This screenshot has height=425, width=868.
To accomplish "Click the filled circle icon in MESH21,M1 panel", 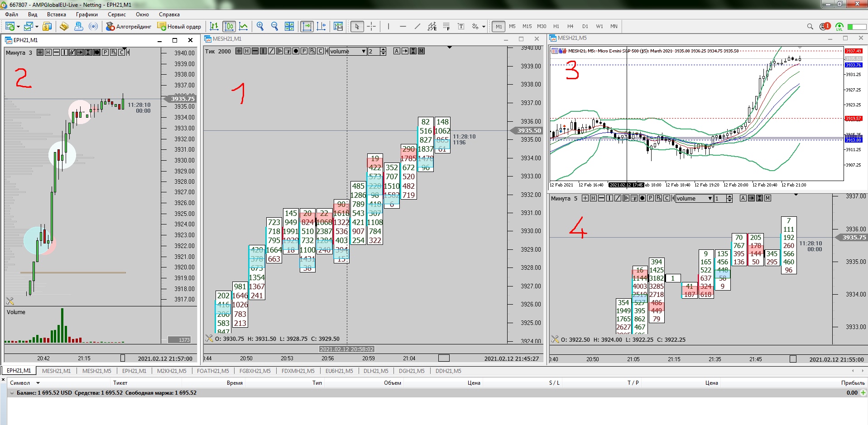I will pos(296,51).
